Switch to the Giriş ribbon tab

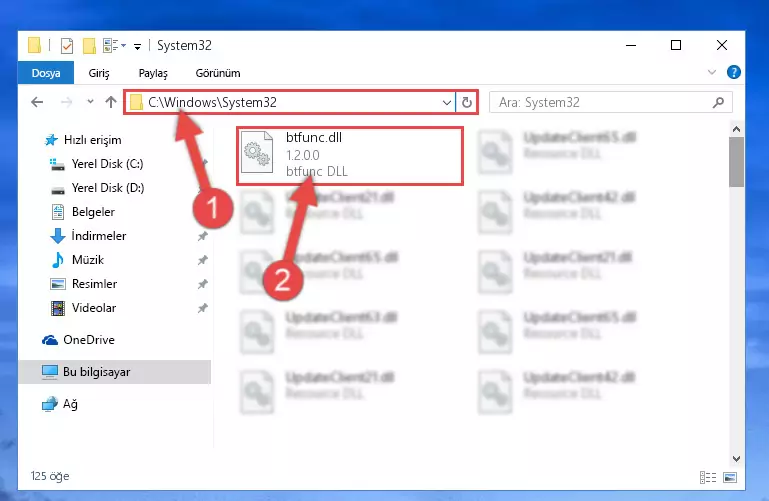click(99, 73)
